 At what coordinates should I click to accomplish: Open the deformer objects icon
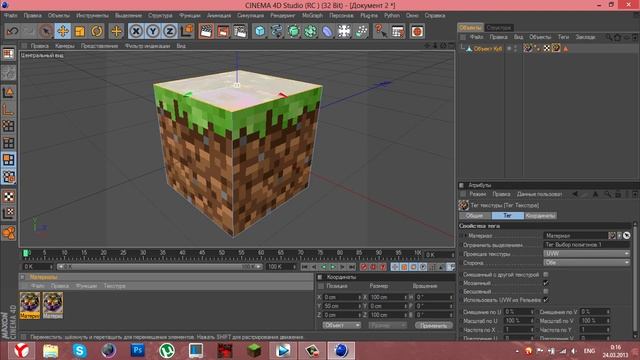(327, 31)
